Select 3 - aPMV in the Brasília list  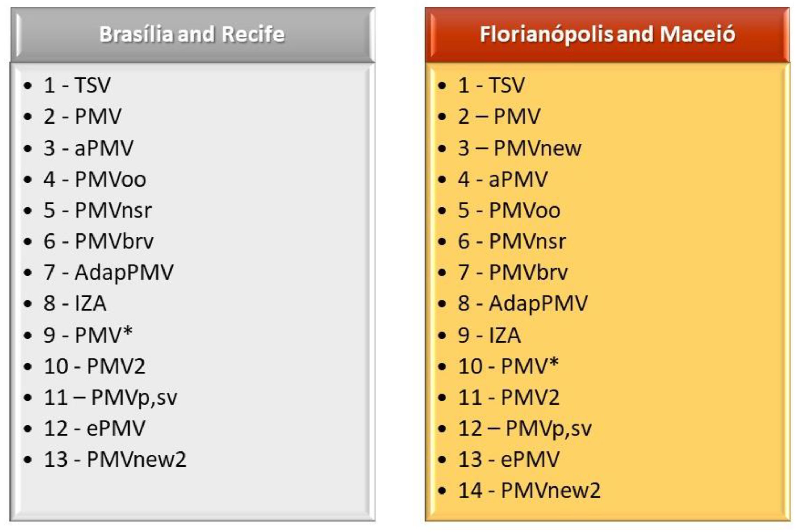coord(88,148)
